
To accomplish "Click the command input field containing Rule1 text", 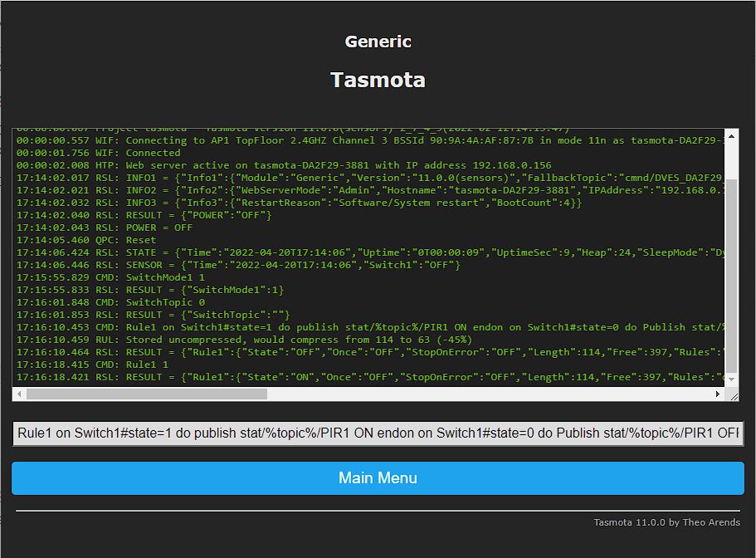I will point(378,433).
